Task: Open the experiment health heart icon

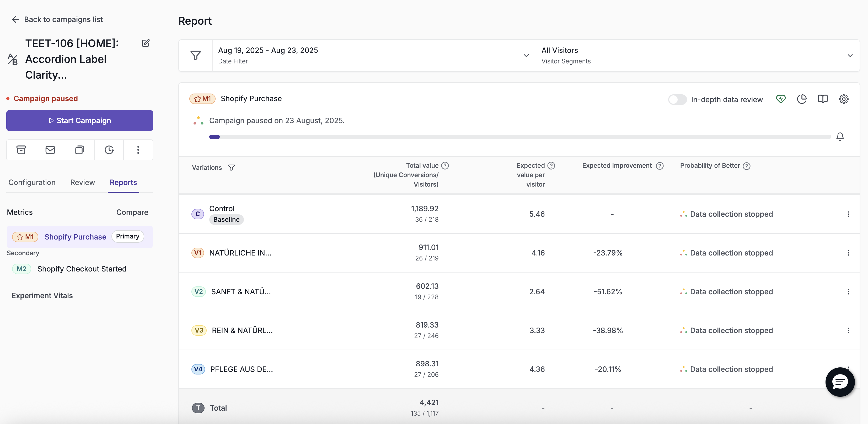Action: click(x=781, y=99)
